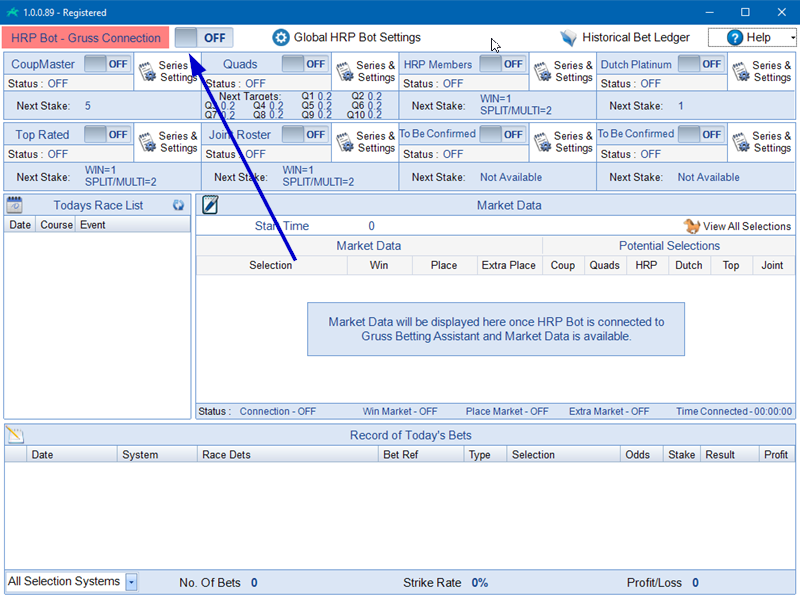800x597 pixels.
Task: Toggle the CoupMaster ON/OFF switch
Action: pos(107,64)
